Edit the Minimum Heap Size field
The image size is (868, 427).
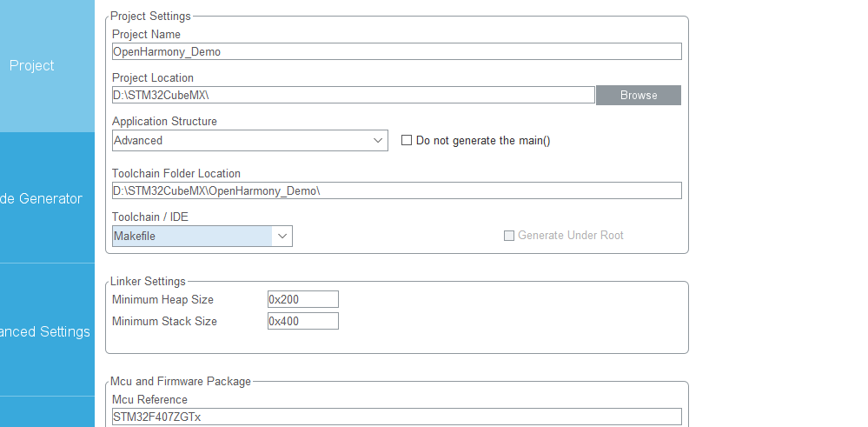coord(303,299)
